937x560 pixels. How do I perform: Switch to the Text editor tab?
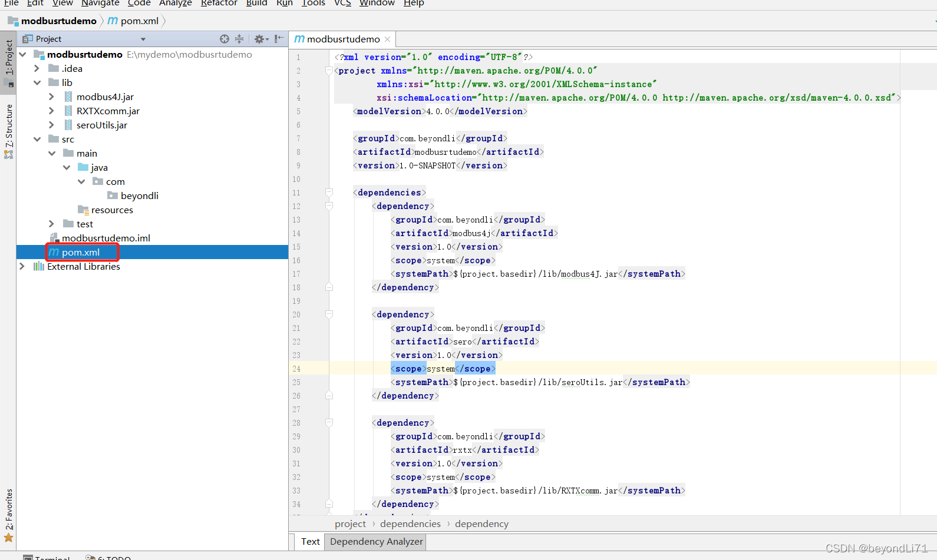click(x=310, y=542)
